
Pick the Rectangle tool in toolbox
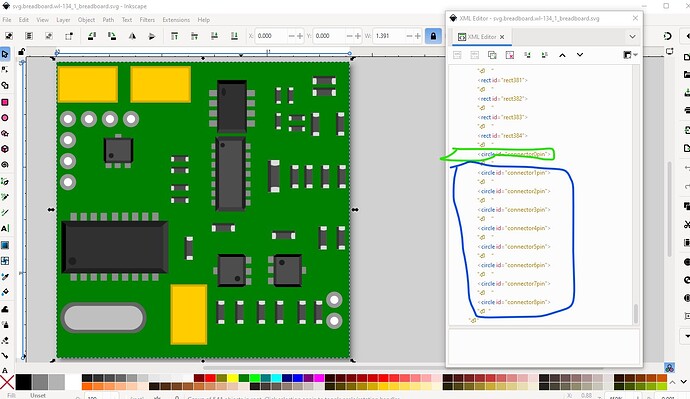[5, 102]
